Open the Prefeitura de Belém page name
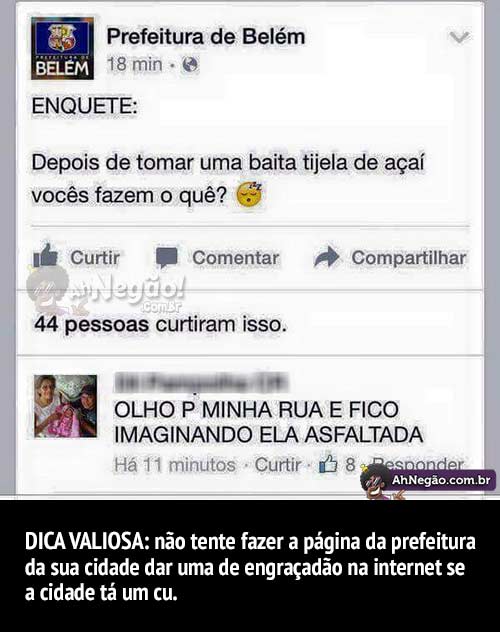 pyautogui.click(x=205, y=37)
